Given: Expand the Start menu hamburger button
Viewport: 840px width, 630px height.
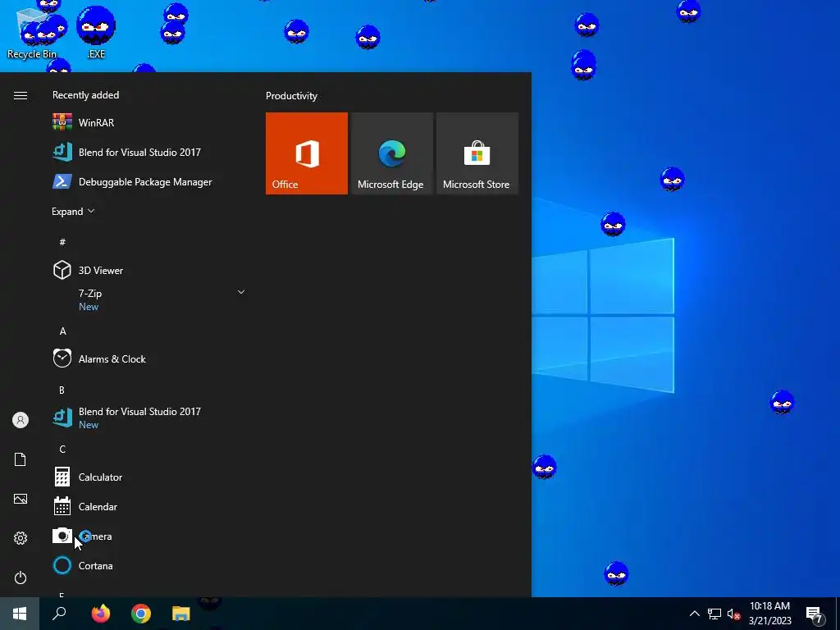Looking at the screenshot, I should pos(21,95).
